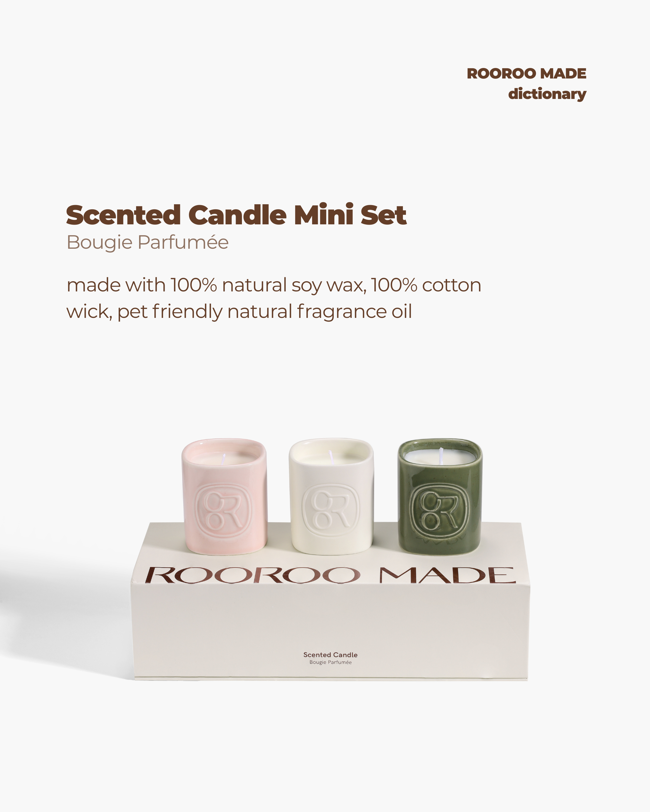
Task: Click the wick of the white candle
Action: click(331, 457)
